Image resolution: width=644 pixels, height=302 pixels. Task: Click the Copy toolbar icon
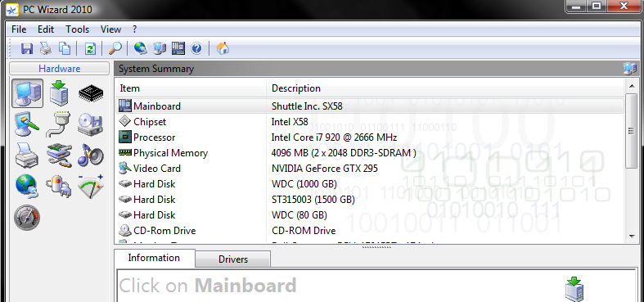click(65, 48)
